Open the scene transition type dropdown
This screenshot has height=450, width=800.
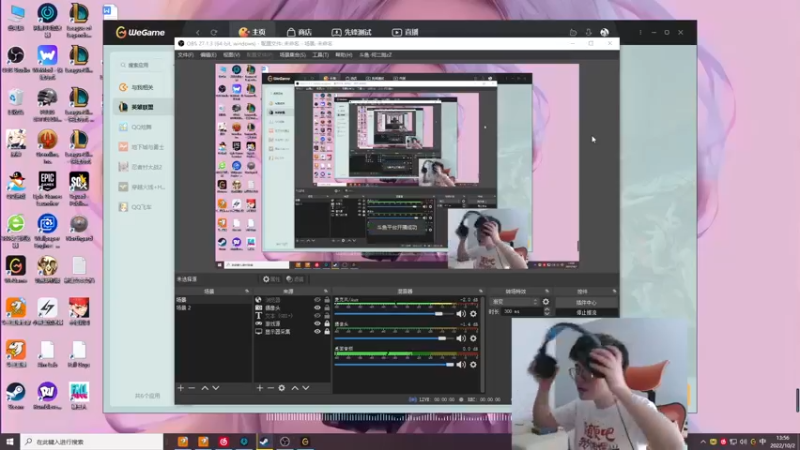coord(514,302)
